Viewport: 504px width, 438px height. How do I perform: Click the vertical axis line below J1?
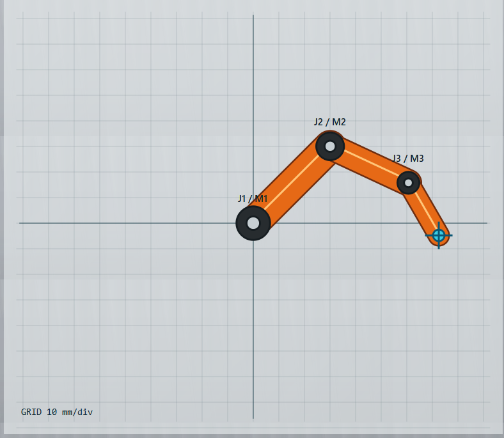click(253, 329)
